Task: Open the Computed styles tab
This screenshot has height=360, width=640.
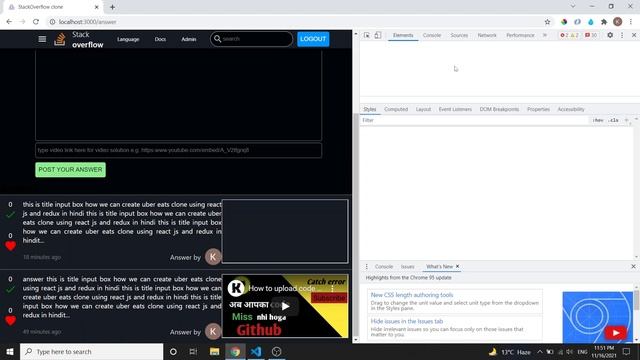Action: point(396,109)
